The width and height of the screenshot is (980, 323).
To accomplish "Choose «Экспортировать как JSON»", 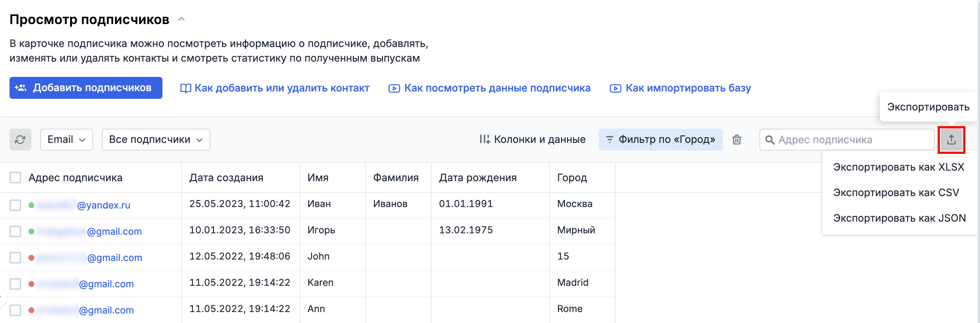I will [899, 218].
